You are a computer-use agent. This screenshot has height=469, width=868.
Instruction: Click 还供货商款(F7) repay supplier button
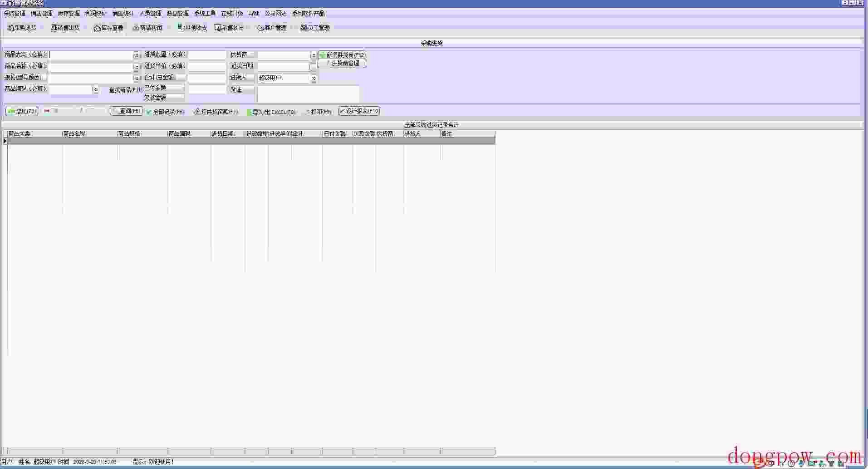tap(216, 112)
